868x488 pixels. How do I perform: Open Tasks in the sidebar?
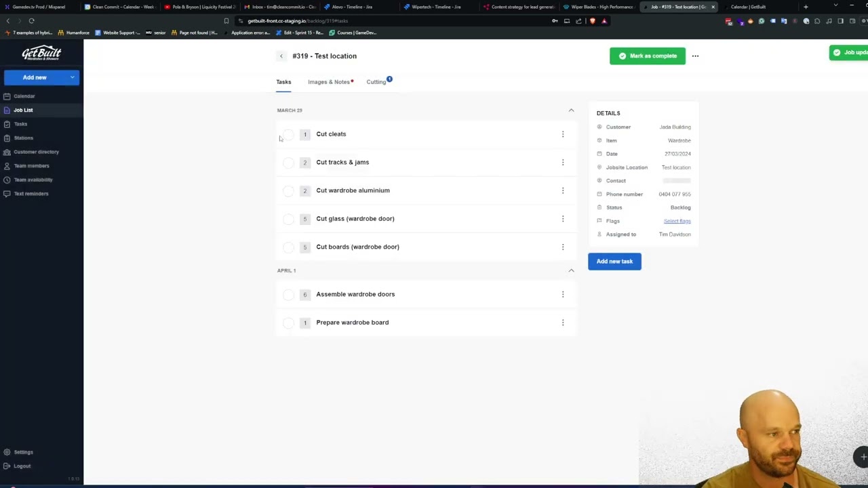(x=20, y=124)
